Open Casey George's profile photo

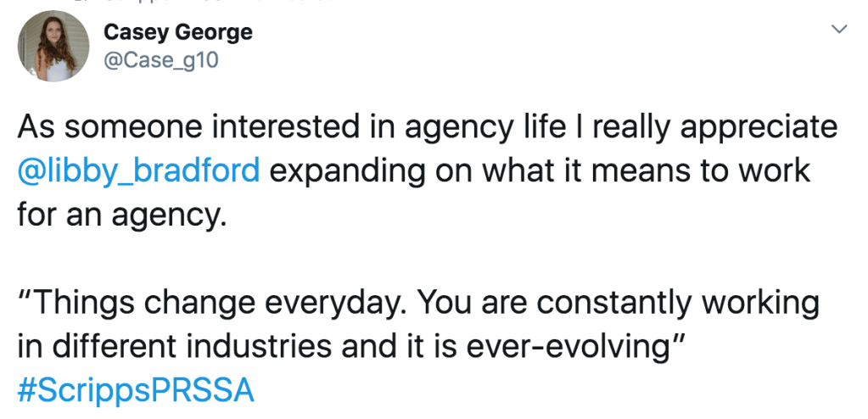pos(53,47)
